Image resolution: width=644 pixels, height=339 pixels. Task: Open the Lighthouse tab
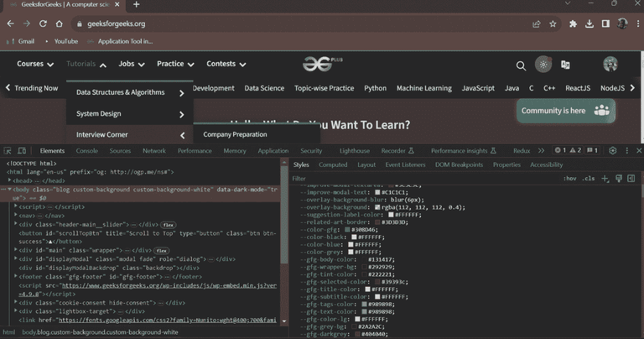coord(355,151)
